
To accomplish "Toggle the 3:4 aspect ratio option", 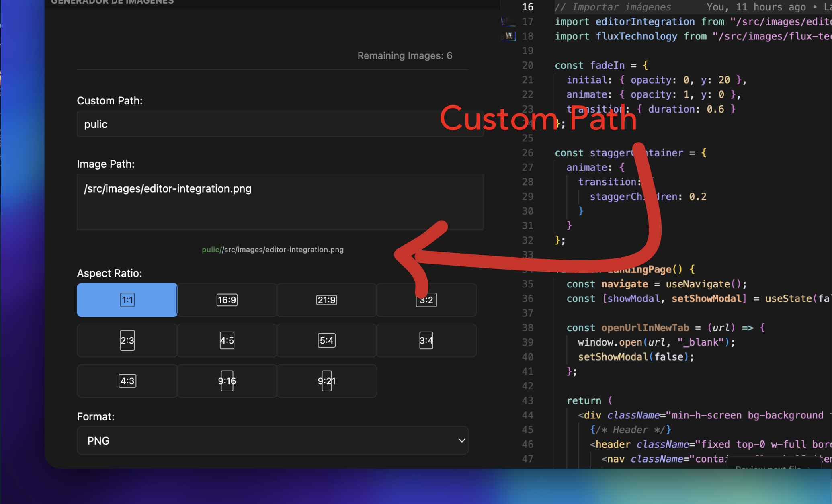I will (x=426, y=340).
